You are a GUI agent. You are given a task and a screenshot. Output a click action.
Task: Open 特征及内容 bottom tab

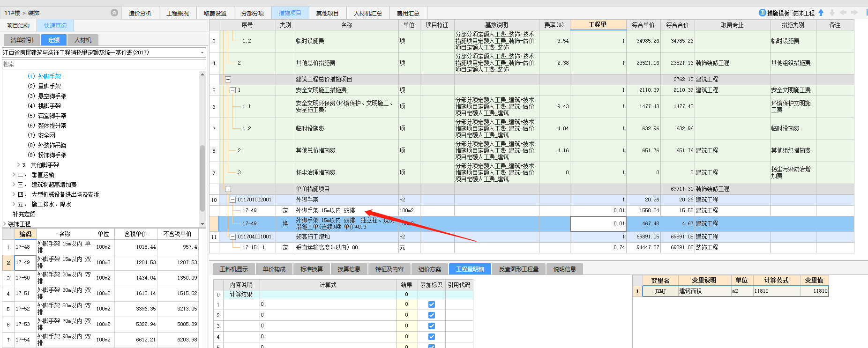tap(389, 269)
